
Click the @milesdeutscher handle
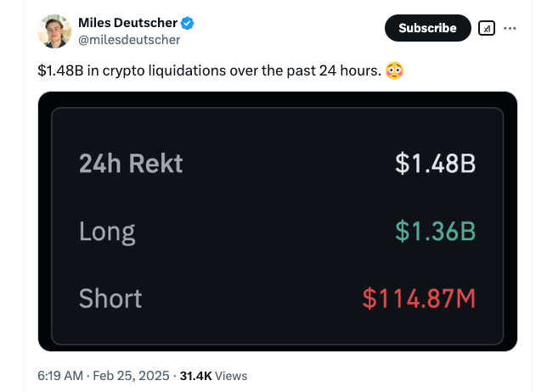[129, 40]
